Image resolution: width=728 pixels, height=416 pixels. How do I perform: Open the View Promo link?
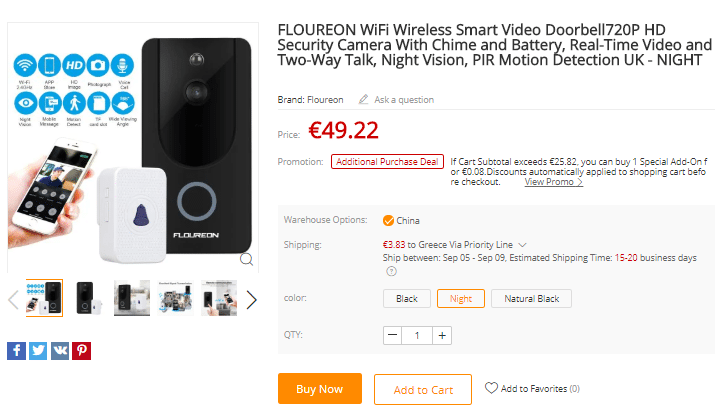tap(553, 182)
